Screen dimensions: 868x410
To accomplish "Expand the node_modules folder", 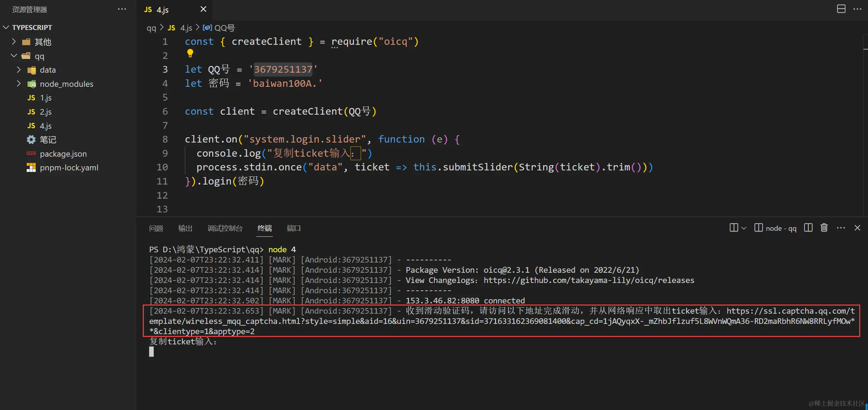I will tap(19, 84).
